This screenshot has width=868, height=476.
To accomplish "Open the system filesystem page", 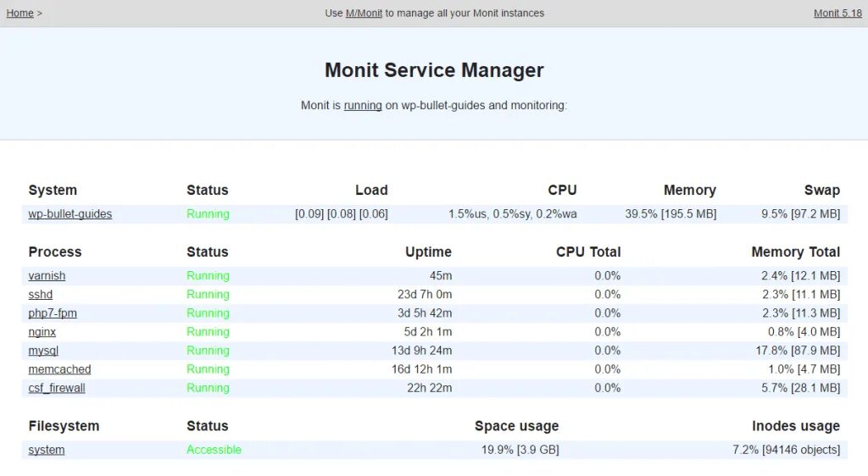I will 47,450.
